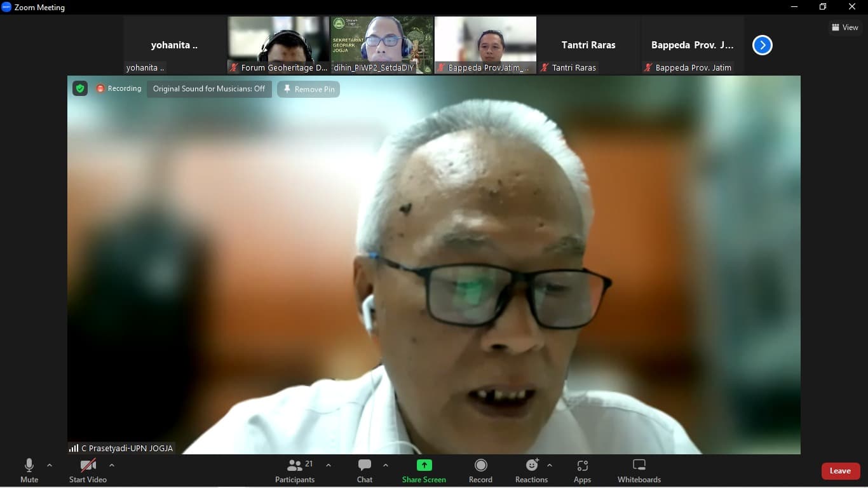The image size is (868, 488).
Task: Expand reactions options arrow
Action: tap(550, 465)
